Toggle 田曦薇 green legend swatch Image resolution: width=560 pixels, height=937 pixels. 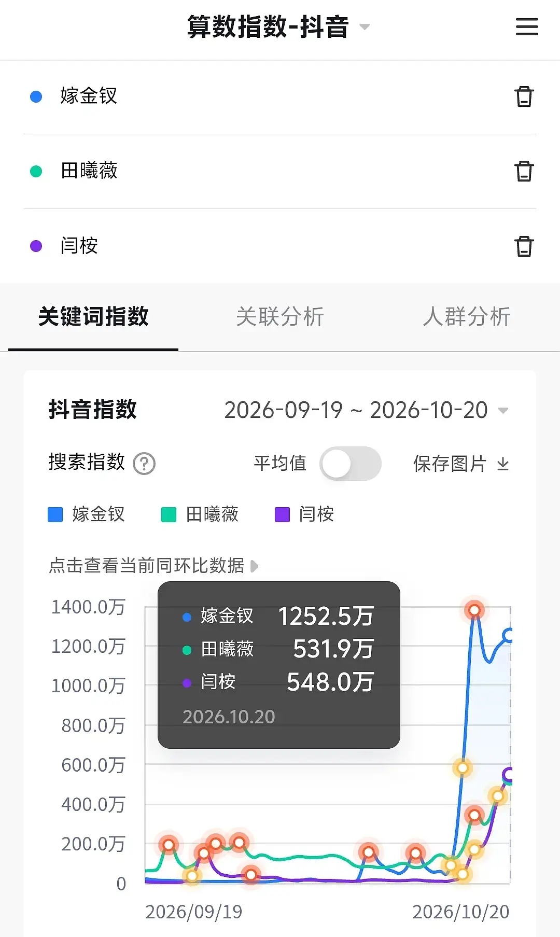169,514
